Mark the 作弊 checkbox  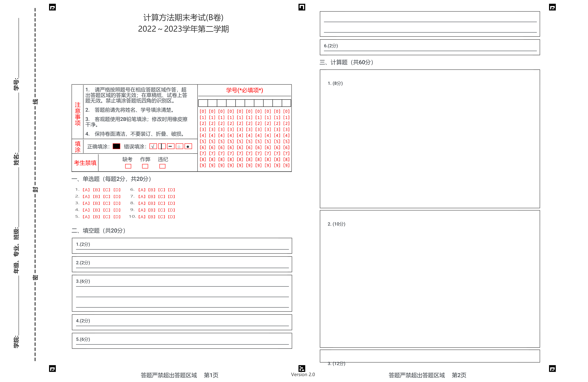pos(145,166)
